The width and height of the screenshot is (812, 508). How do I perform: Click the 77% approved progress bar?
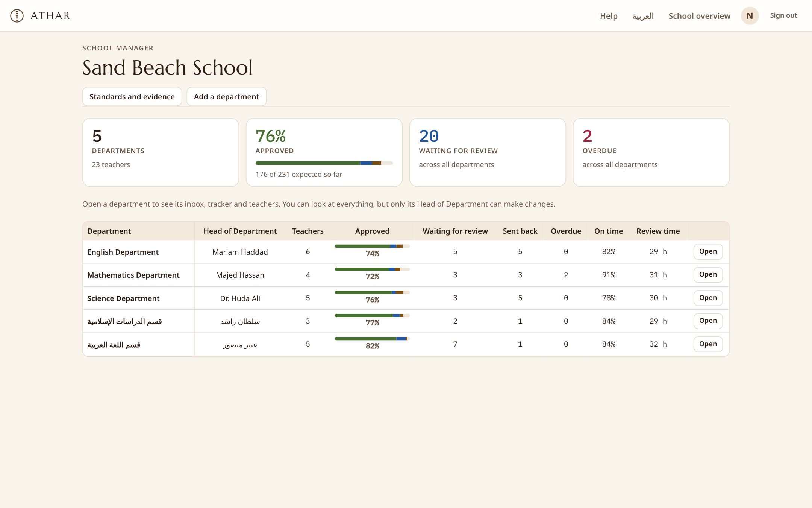point(372,316)
